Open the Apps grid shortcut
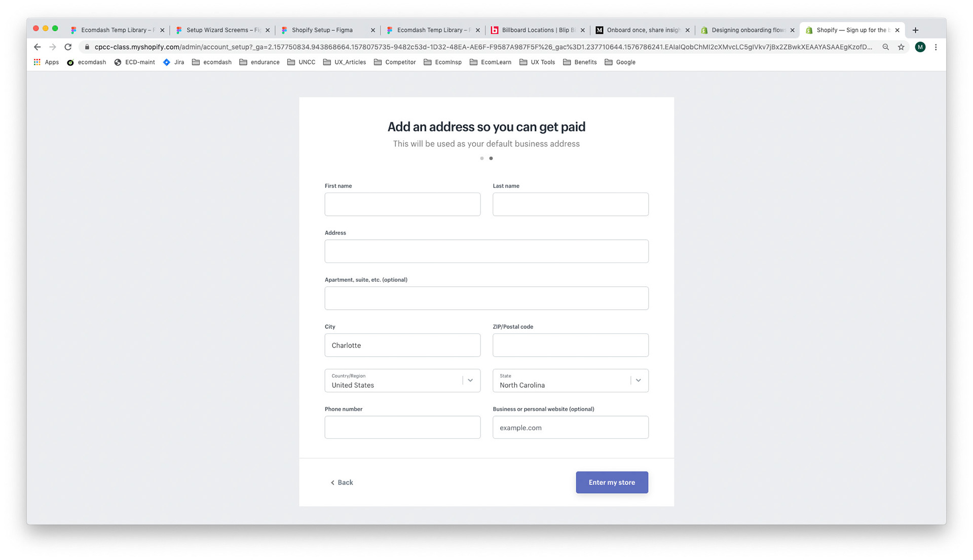 46,62
